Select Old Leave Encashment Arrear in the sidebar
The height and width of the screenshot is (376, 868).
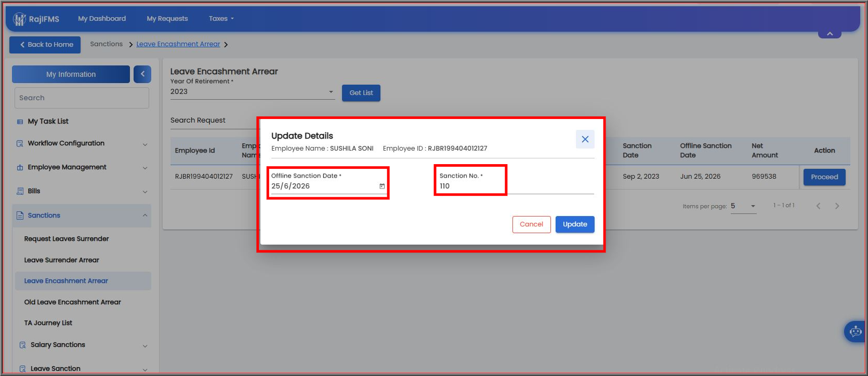tap(72, 302)
